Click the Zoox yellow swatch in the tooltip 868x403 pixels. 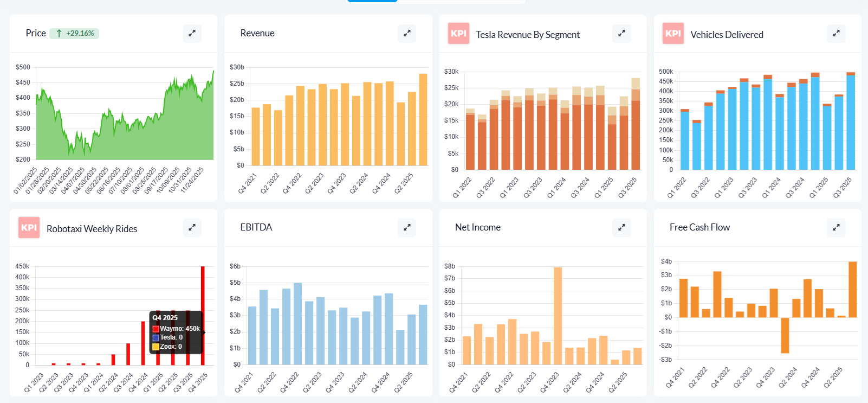(x=156, y=347)
